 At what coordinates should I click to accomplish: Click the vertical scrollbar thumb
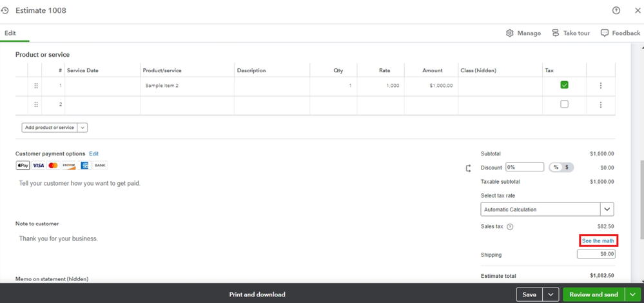641,199
